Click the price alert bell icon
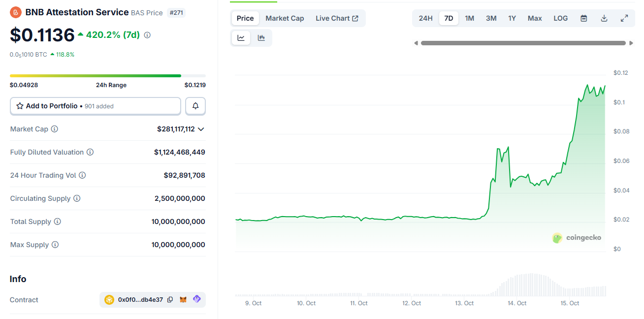The height and width of the screenshot is (319, 644). pos(195,106)
